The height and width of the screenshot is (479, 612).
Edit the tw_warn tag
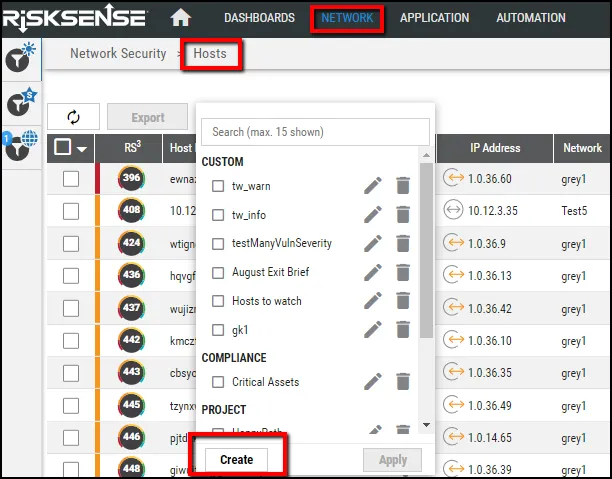coord(372,185)
